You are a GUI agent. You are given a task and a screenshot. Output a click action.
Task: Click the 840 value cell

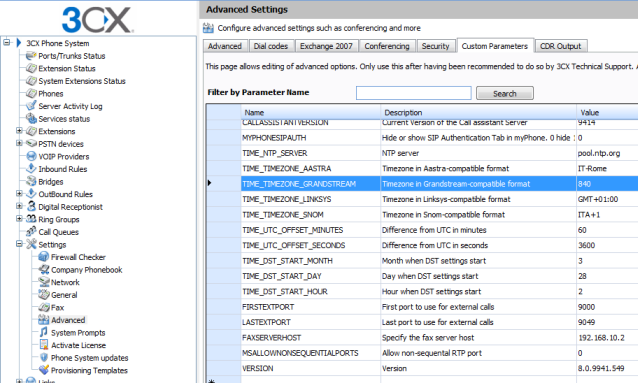tap(607, 184)
